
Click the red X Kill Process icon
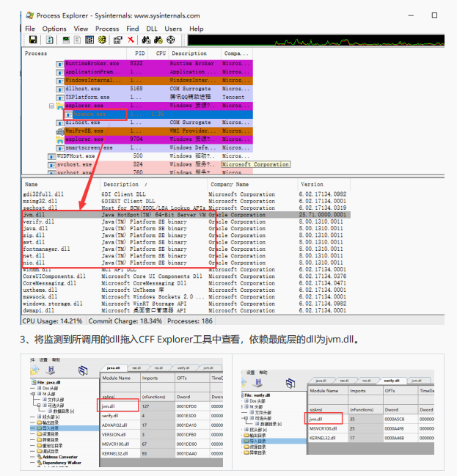[x=131, y=40]
